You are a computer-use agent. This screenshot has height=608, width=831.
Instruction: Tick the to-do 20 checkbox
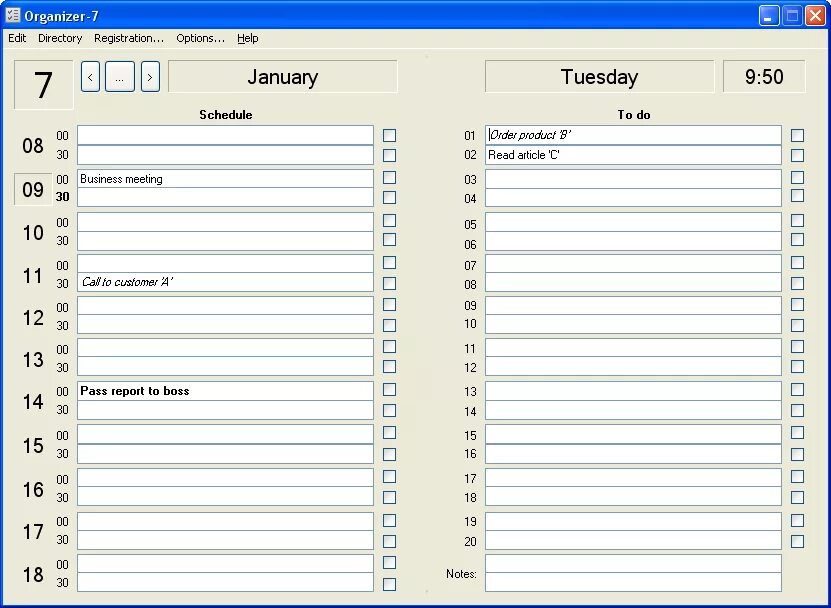[797, 541]
